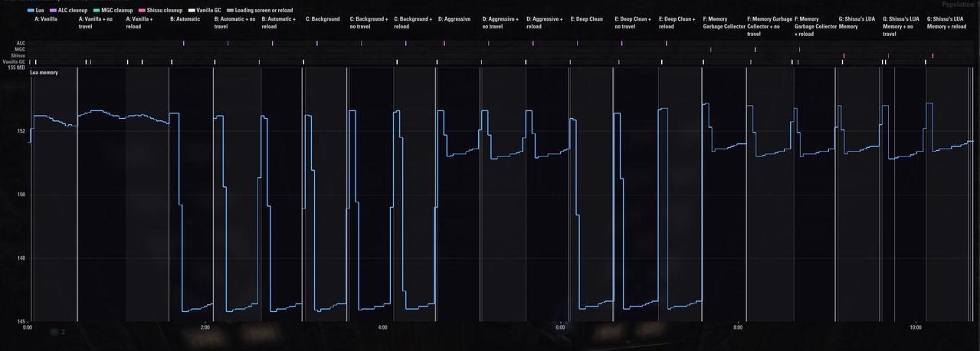The height and width of the screenshot is (351, 980).
Task: Click the Shisse event row label
Action: point(18,55)
